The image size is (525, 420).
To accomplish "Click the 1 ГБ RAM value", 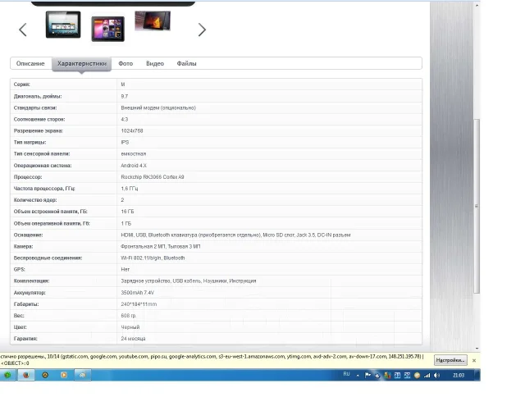I will click(126, 223).
